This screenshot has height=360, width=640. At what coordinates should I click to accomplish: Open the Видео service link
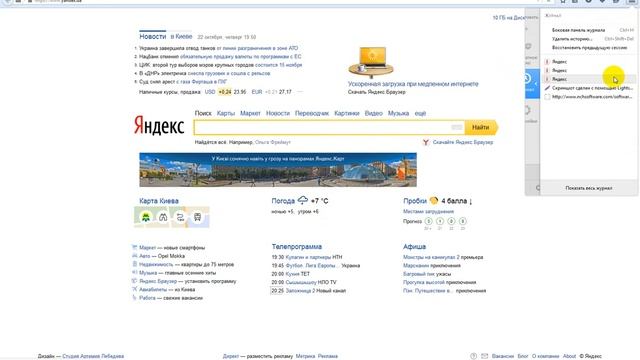click(x=373, y=113)
